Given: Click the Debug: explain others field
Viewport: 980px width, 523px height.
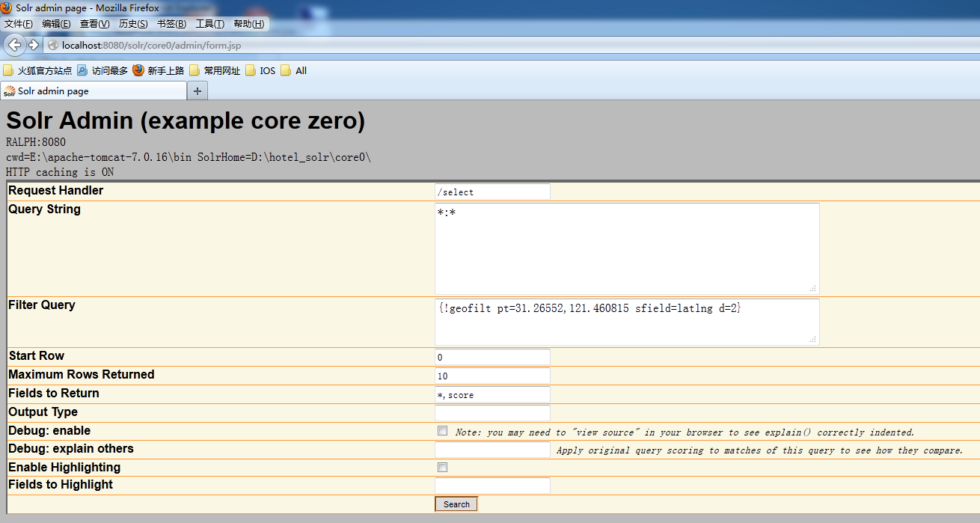Looking at the screenshot, I should point(492,450).
